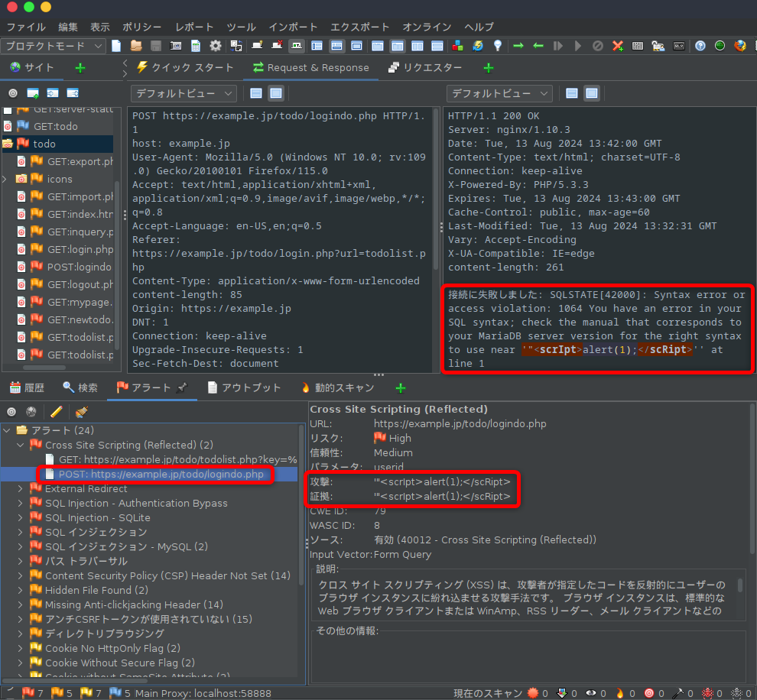Click the New Session toolbar icon
Image resolution: width=757 pixels, height=700 pixels.
[116, 46]
